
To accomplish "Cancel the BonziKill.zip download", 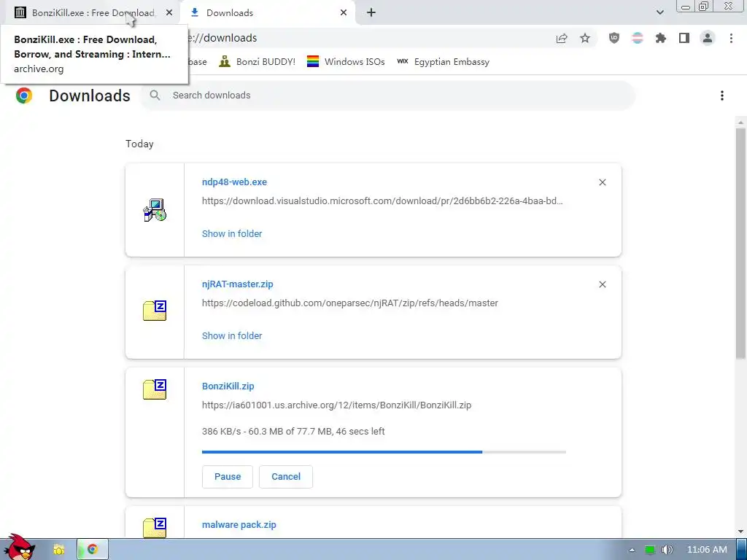I will pos(286,477).
